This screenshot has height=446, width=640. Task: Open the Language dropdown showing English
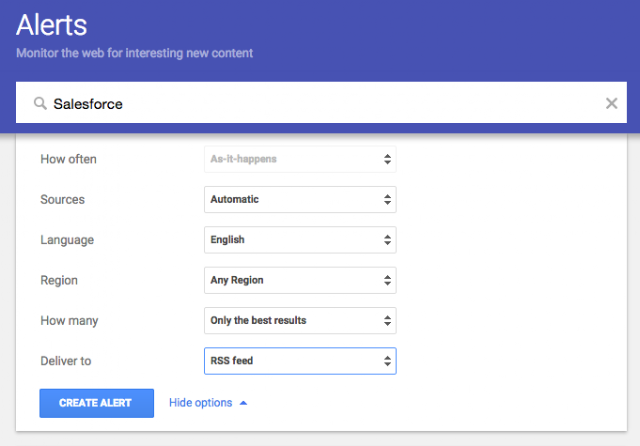tap(300, 240)
